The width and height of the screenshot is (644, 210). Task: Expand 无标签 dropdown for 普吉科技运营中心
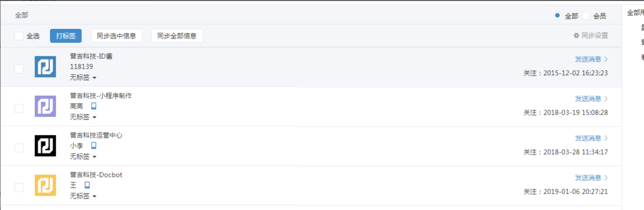click(x=83, y=157)
